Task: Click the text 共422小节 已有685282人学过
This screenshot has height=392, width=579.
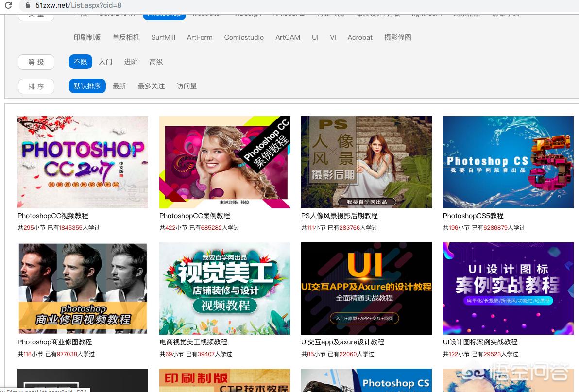Action: click(x=200, y=228)
